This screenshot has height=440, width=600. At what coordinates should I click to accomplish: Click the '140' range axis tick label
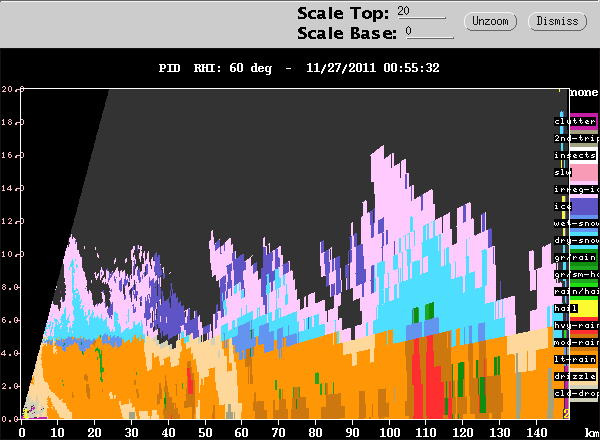[536, 433]
